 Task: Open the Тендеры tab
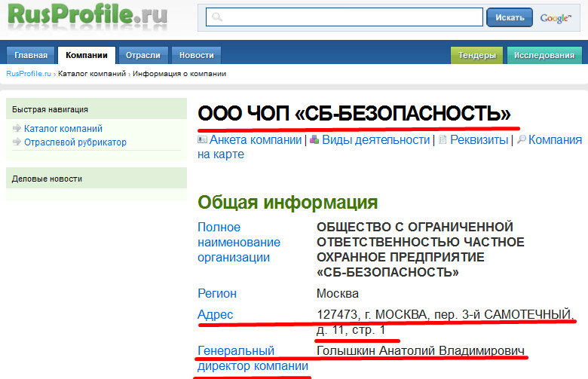click(476, 55)
